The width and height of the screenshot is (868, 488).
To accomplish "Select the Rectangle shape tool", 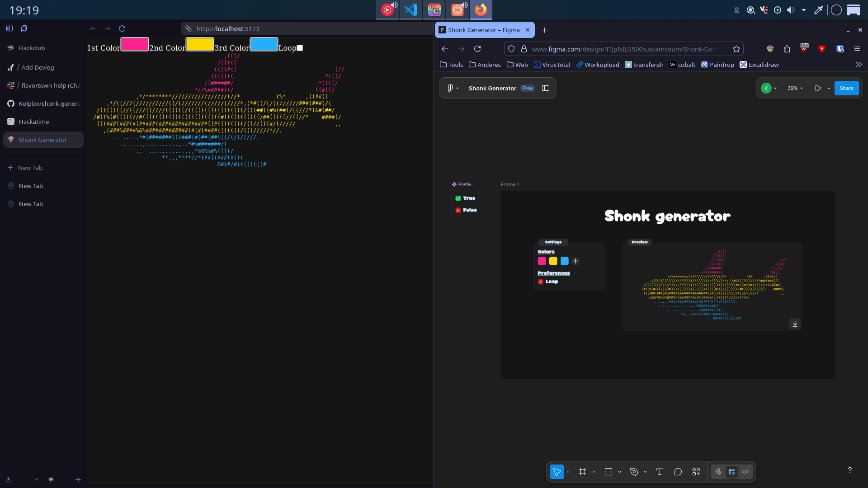I will (x=609, y=472).
